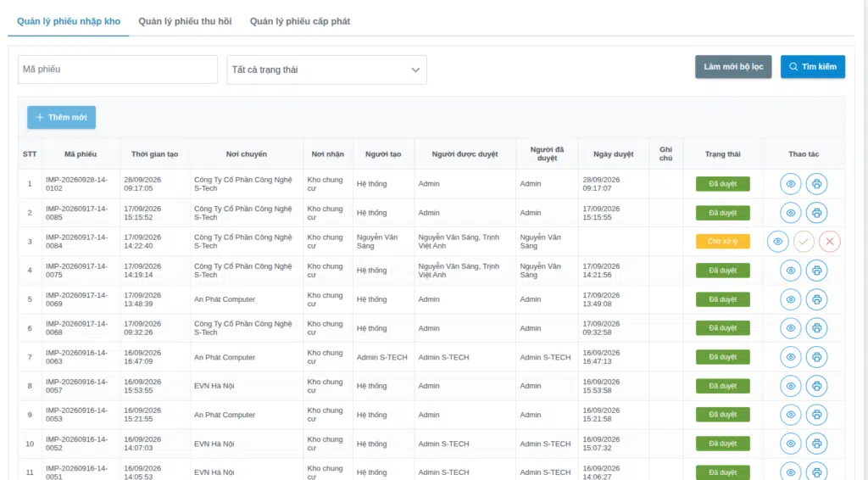View details of IMP-20260928-14-0102
Image resolution: width=868 pixels, height=480 pixels.
[791, 184]
